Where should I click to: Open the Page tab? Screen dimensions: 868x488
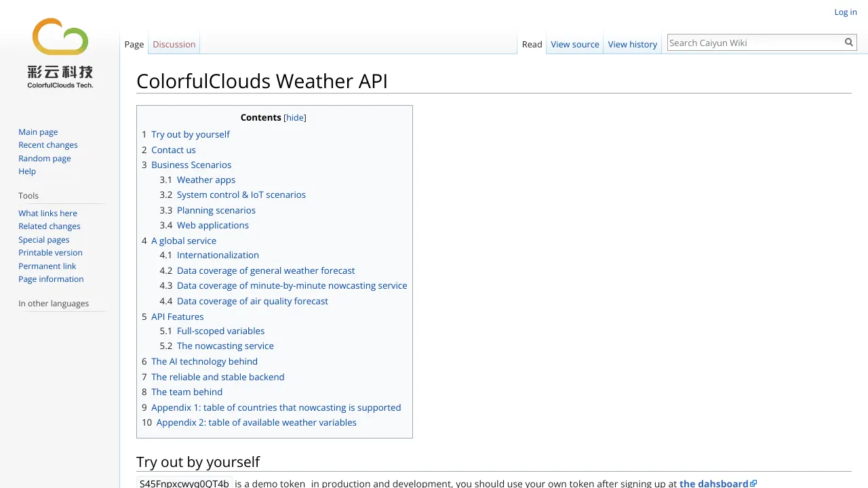134,44
